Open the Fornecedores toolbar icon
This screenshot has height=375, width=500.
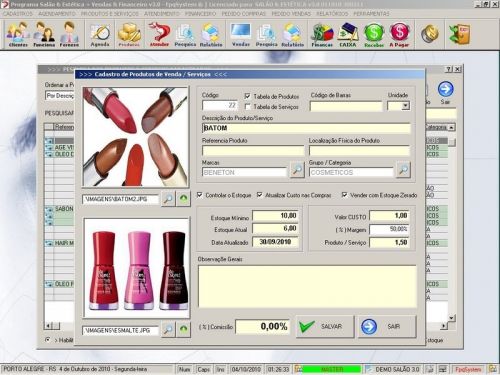tap(69, 34)
